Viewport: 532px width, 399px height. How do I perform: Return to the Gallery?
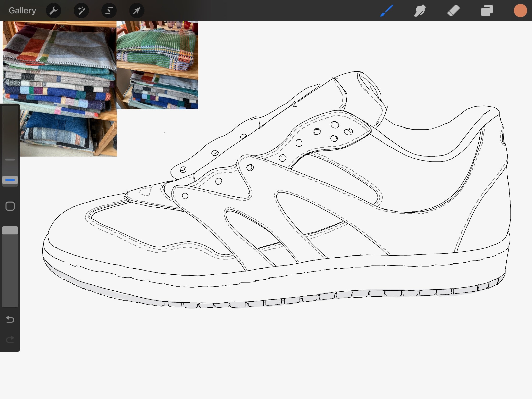(x=22, y=11)
